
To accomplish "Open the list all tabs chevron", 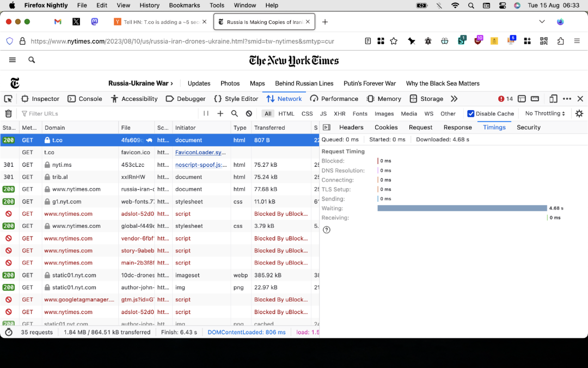I will [542, 22].
